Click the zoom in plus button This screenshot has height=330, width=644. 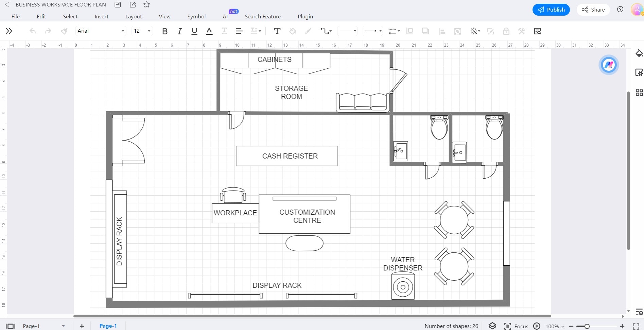[x=622, y=326]
